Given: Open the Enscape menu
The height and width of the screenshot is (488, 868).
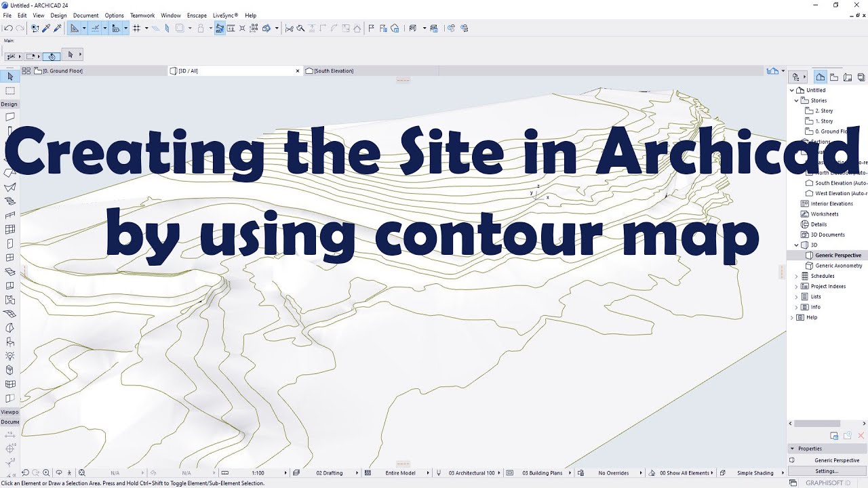Looking at the screenshot, I should point(197,15).
